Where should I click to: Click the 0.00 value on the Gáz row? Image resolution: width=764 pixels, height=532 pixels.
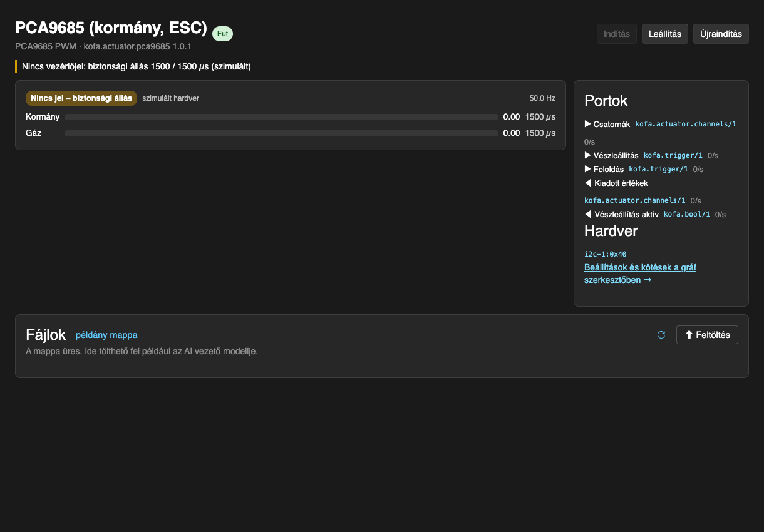pos(512,133)
